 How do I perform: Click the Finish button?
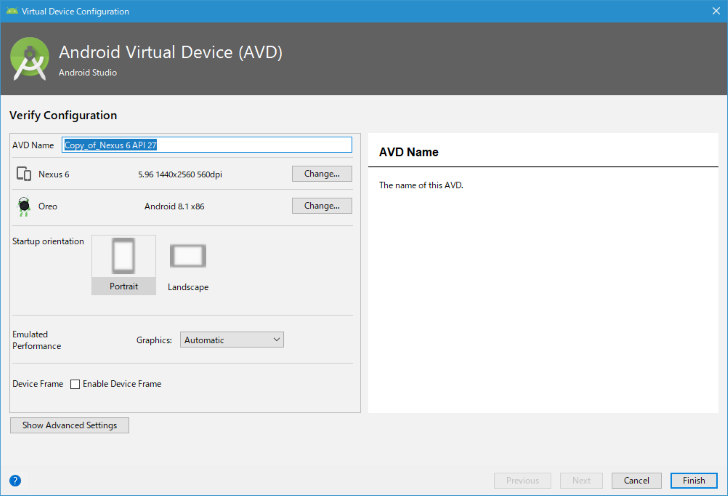[x=694, y=481]
